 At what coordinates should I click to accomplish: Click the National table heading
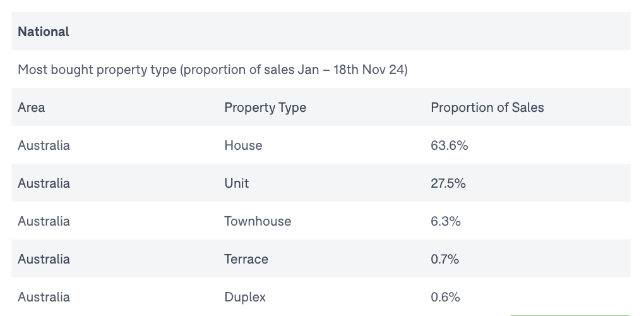(x=44, y=32)
